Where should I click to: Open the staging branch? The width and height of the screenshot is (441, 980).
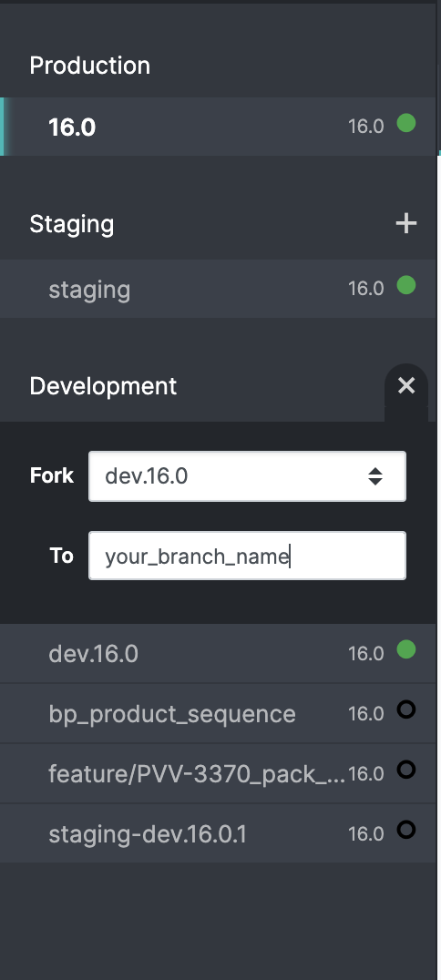pos(218,289)
